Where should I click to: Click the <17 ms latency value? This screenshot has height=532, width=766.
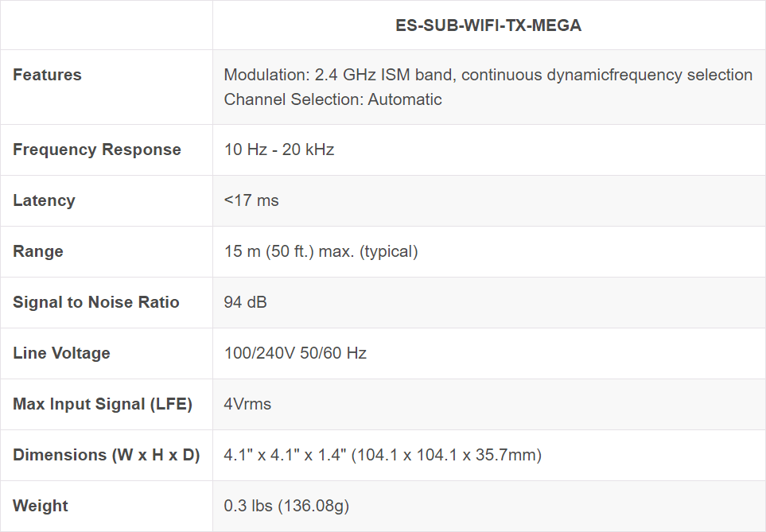251,200
